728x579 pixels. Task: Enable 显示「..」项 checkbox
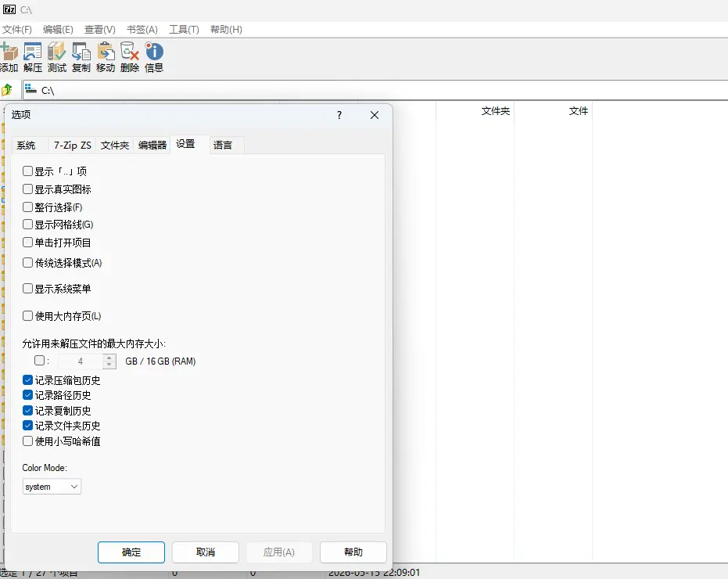[27, 171]
